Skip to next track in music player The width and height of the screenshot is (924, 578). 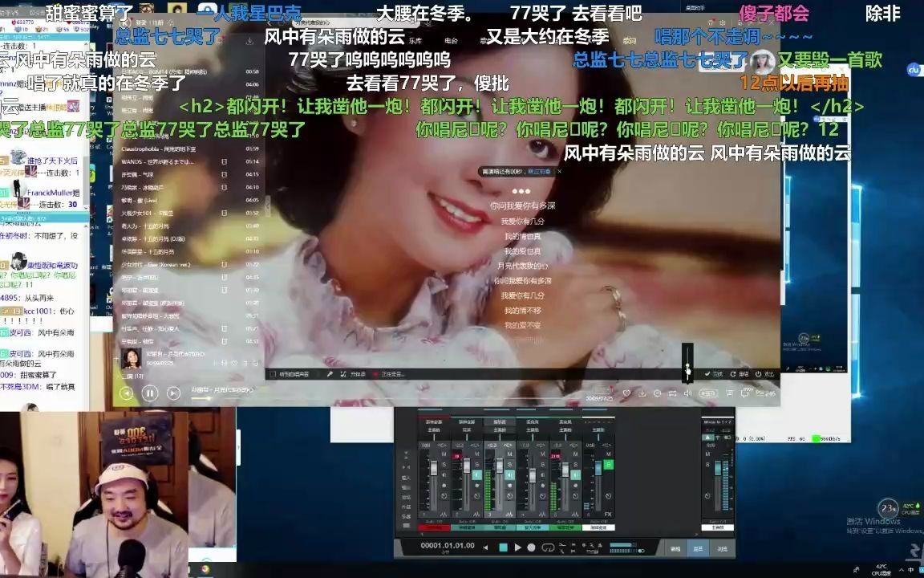click(173, 393)
